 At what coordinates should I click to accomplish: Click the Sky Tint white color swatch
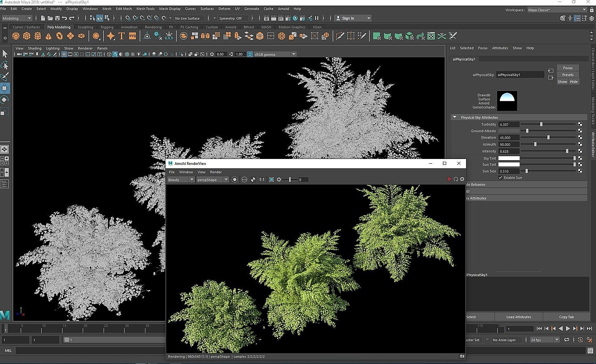509,158
